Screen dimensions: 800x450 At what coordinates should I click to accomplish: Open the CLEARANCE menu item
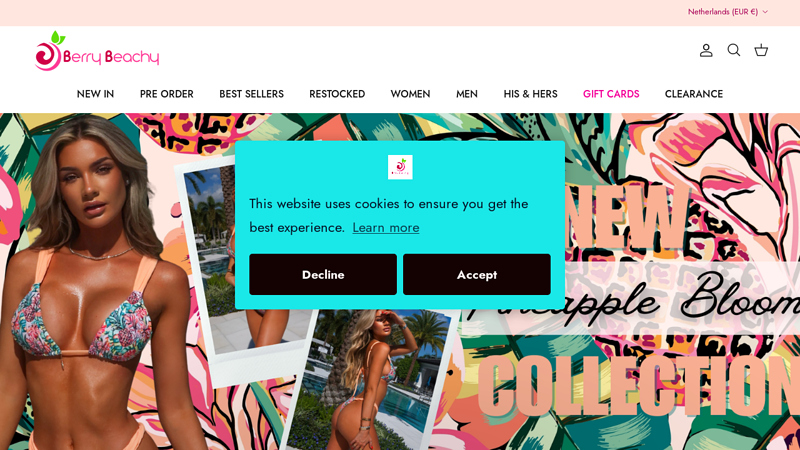click(694, 94)
